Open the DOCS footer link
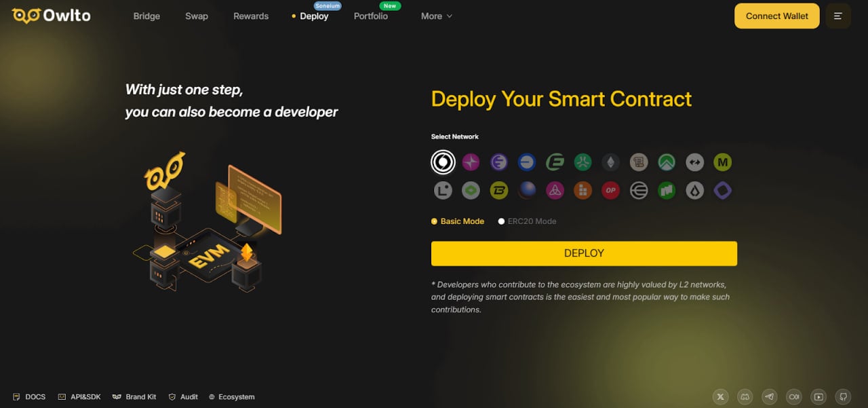Screen dimensions: 868x408 pos(29,397)
